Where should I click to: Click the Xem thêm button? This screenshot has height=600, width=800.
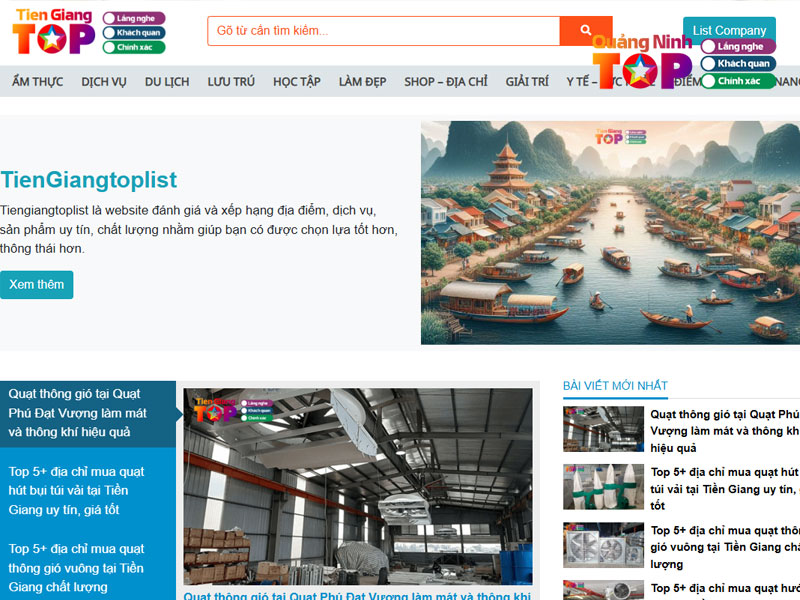(x=36, y=284)
